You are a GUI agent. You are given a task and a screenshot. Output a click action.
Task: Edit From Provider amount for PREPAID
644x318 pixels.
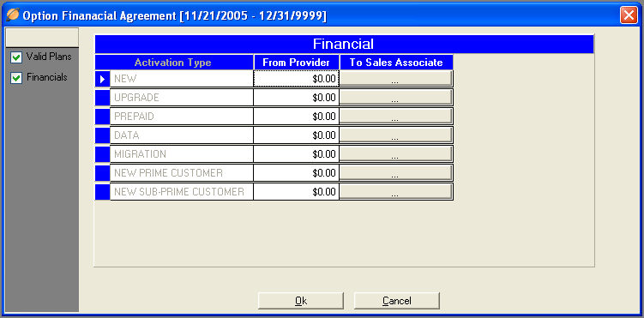[x=296, y=116]
